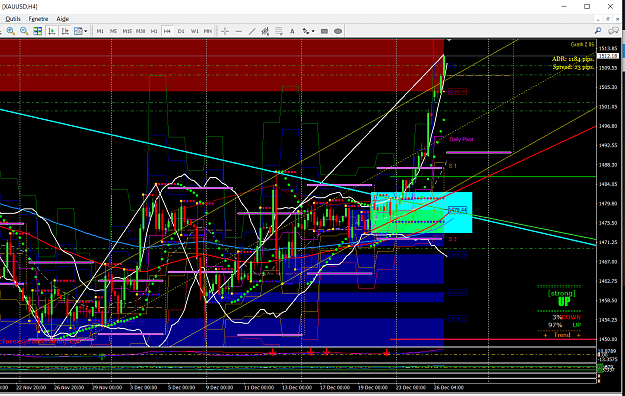This screenshot has width=625, height=396.
Task: Click the 1484.05 price scale label
Action: [608, 184]
